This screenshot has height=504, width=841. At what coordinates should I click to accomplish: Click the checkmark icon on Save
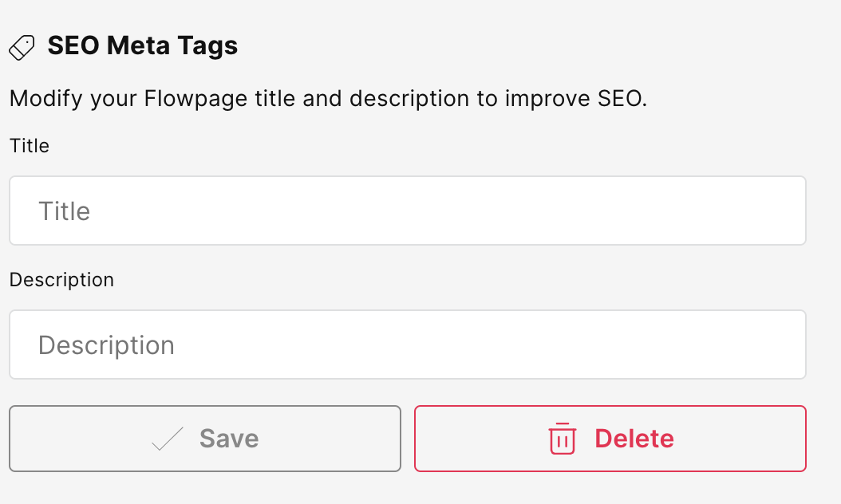click(168, 439)
